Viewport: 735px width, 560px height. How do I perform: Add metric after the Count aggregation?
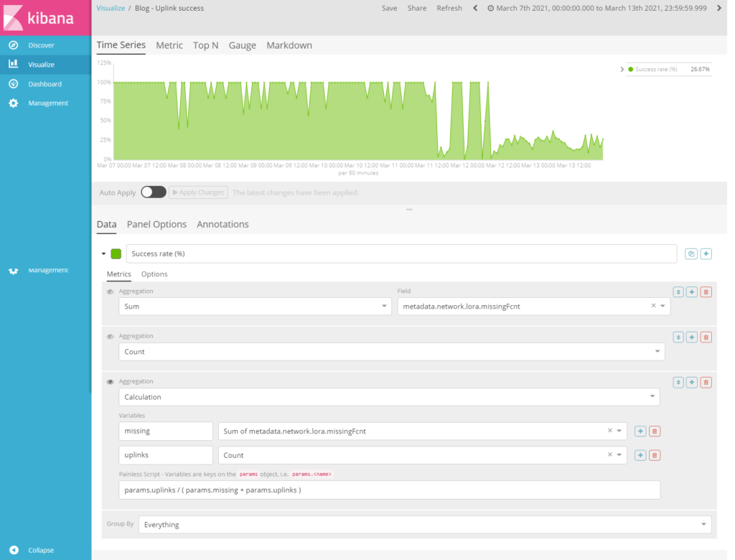(692, 337)
